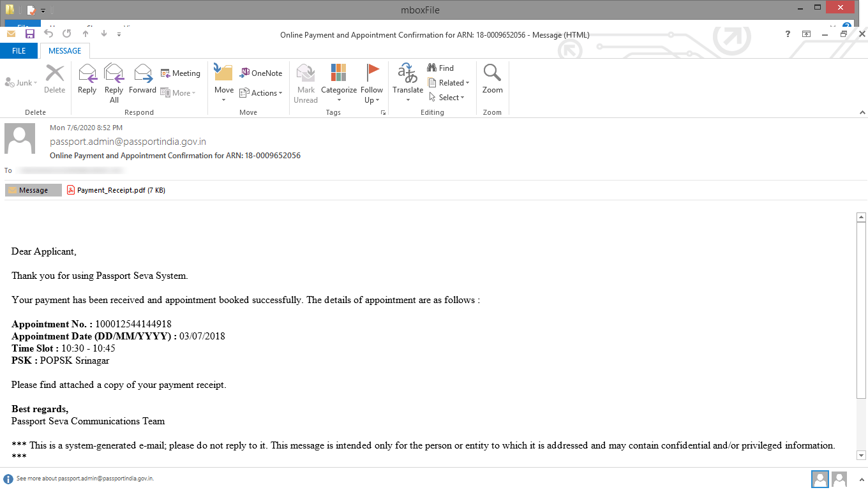This screenshot has height=490, width=868.
Task: Send the message to OneNote
Action: pos(260,73)
